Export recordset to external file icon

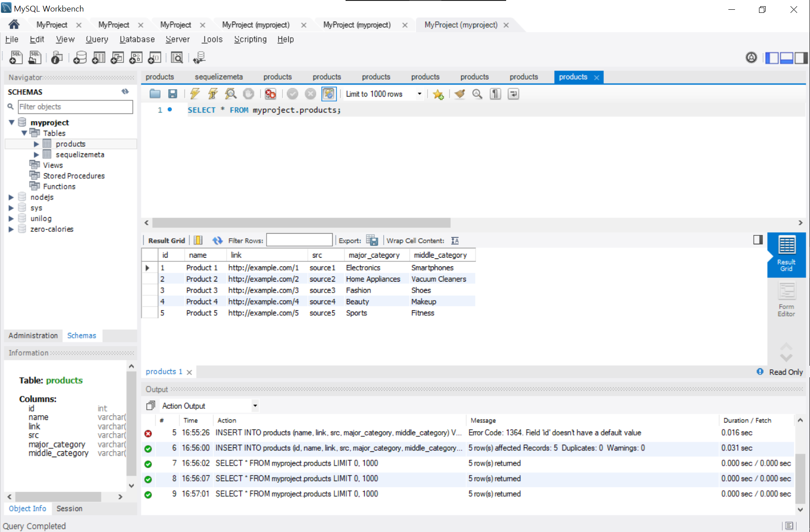point(372,240)
